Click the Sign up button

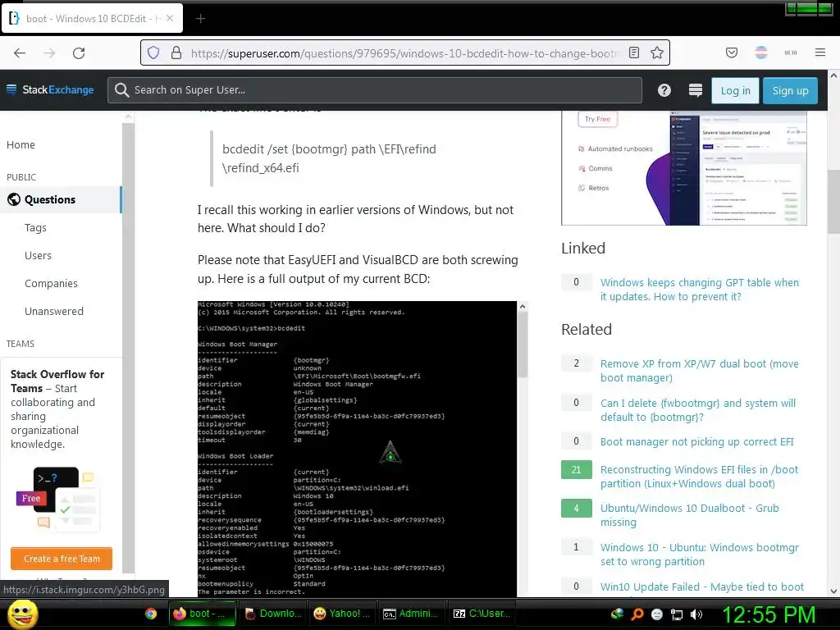point(790,90)
